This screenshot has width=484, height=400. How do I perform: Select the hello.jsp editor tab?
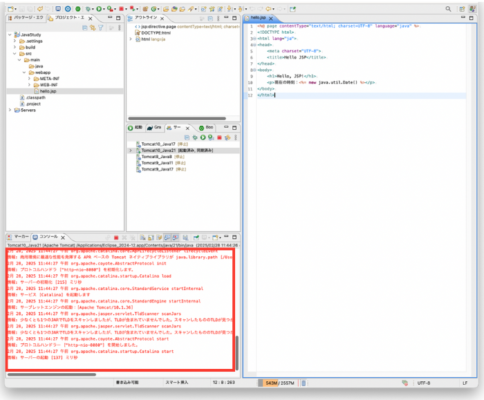point(258,18)
